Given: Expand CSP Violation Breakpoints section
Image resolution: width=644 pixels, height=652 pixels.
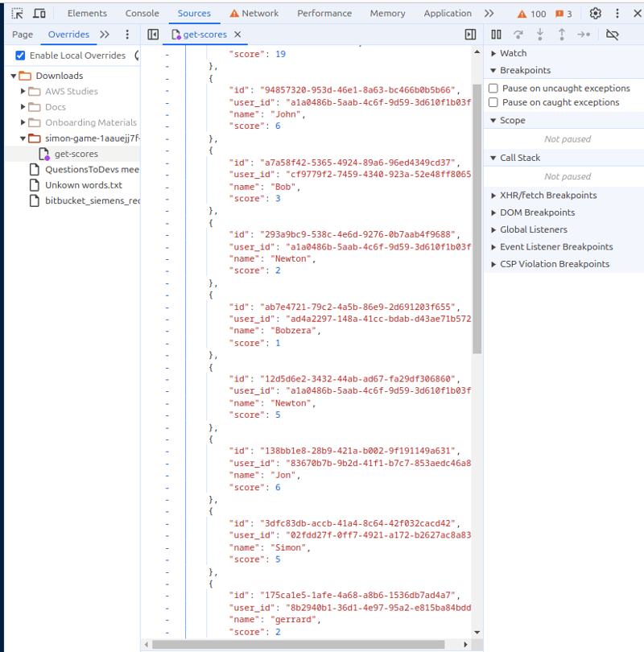Looking at the screenshot, I should coord(493,264).
